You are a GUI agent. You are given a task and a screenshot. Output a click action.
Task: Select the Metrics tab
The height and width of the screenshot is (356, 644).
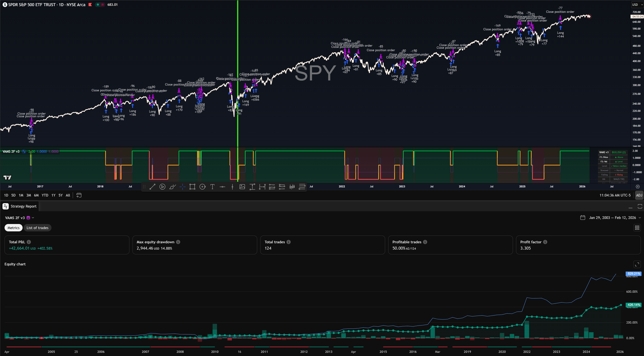click(x=13, y=228)
